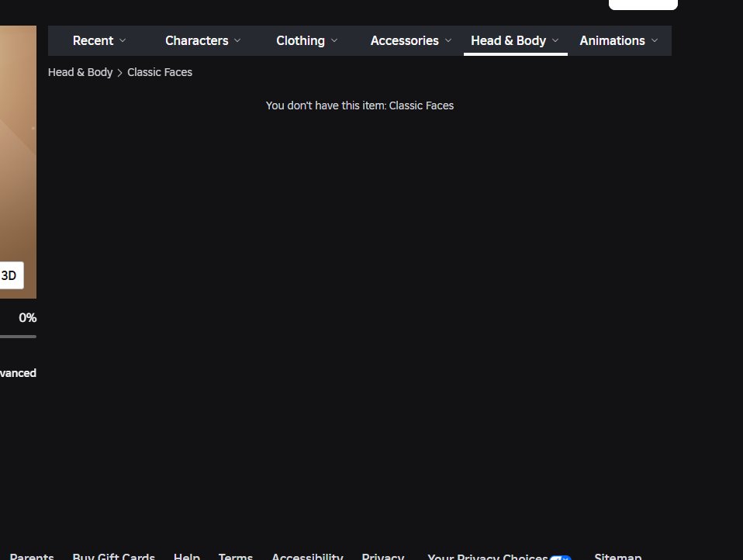Open the Recent tab
The width and height of the screenshot is (743, 560).
tap(99, 41)
